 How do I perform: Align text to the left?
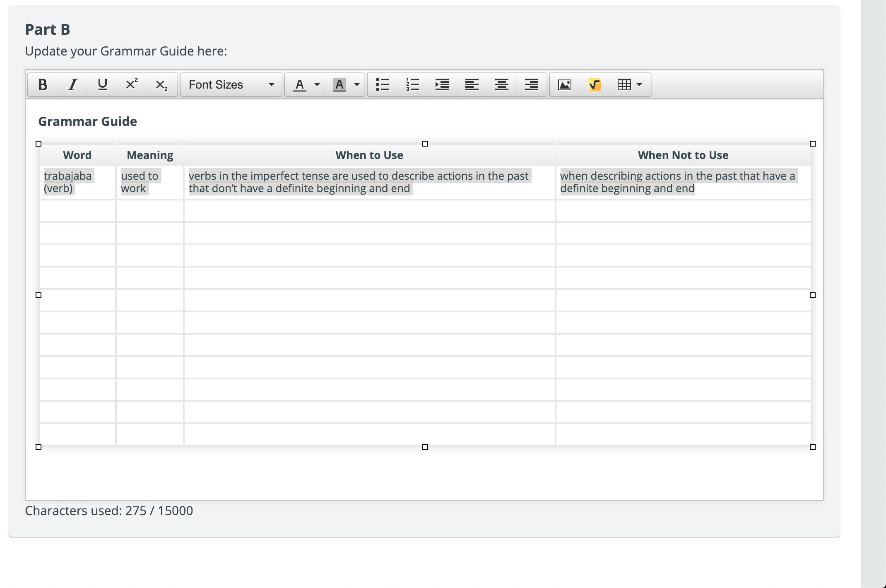472,85
